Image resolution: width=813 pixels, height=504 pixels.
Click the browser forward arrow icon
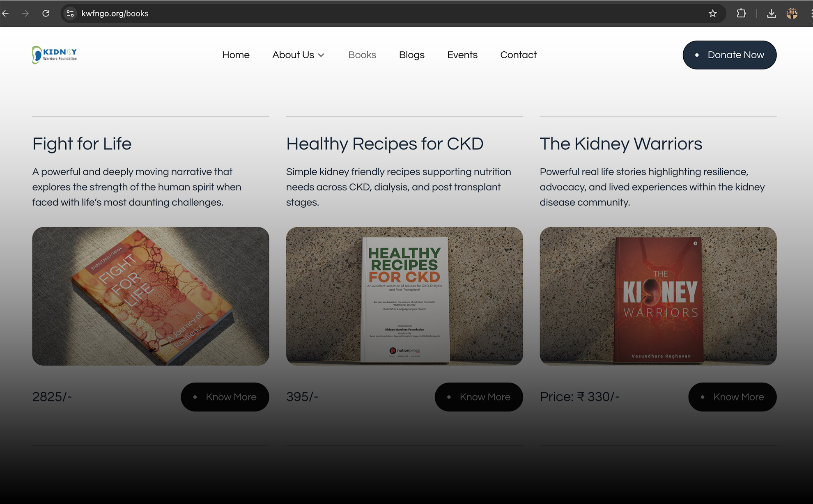[25, 14]
